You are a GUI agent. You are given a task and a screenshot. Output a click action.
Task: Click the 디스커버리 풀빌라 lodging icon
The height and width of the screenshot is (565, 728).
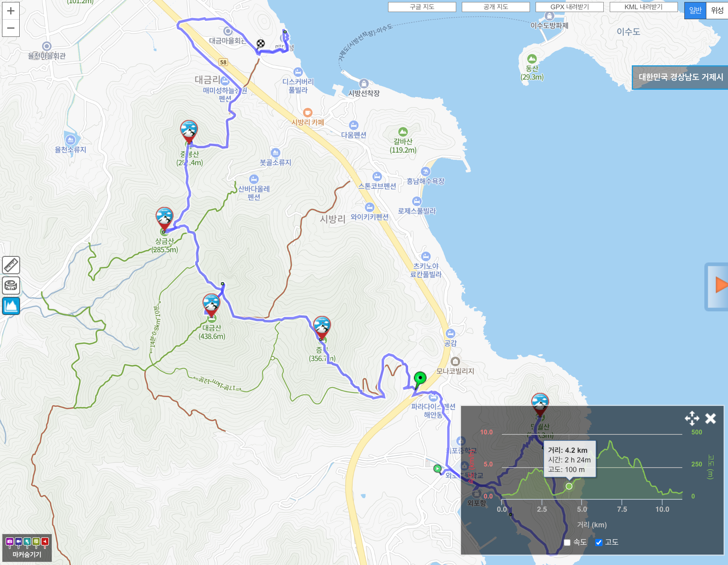[298, 72]
